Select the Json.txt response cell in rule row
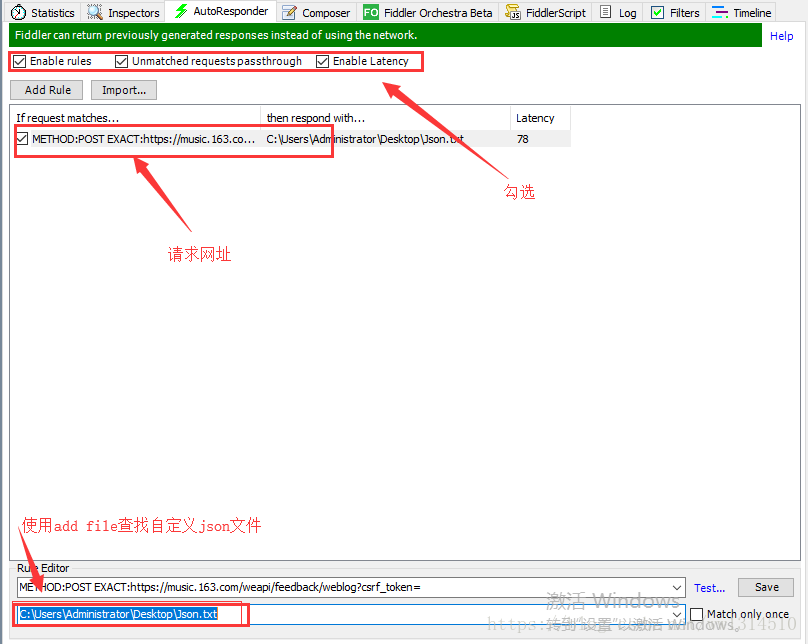Screen dimensions: 808x644 pos(385,139)
